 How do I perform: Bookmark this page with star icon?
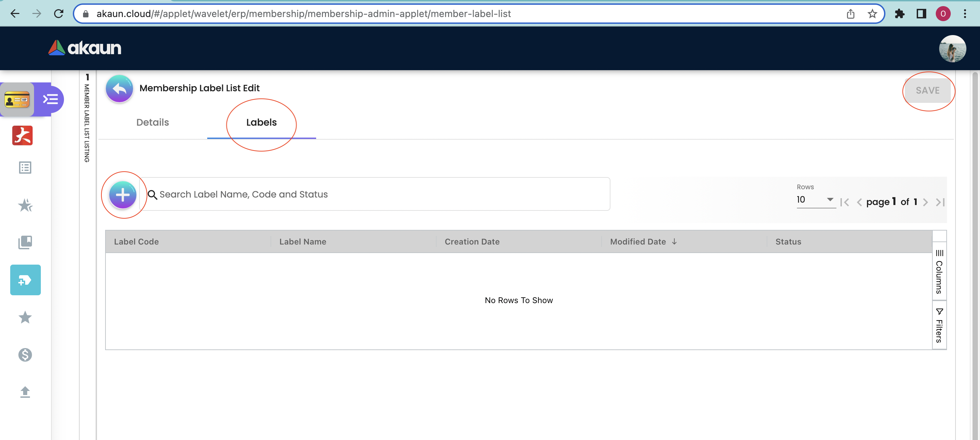coord(872,14)
